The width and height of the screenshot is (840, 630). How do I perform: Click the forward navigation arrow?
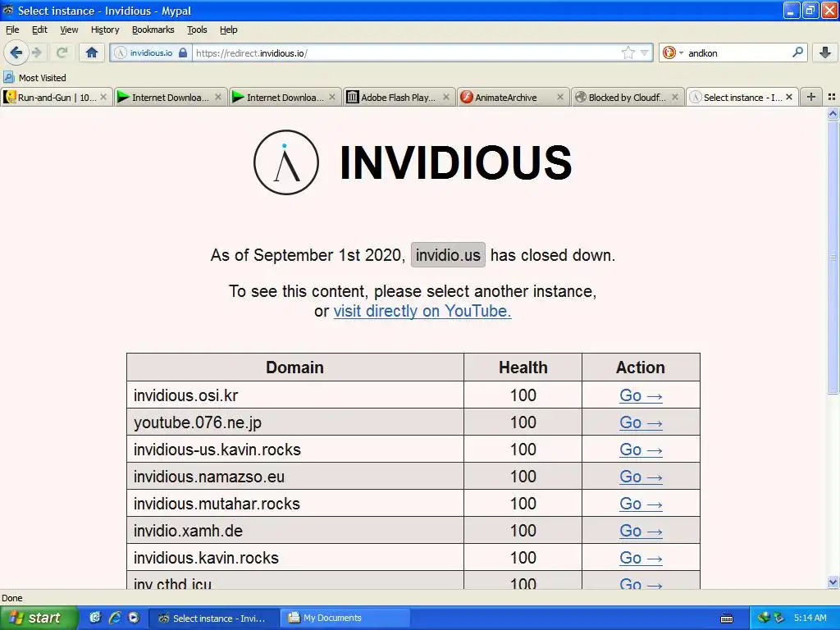pyautogui.click(x=37, y=52)
